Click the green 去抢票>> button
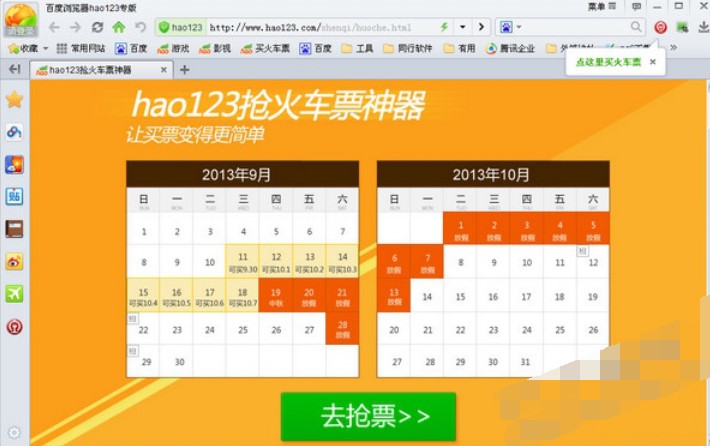710x446 pixels. (x=368, y=417)
